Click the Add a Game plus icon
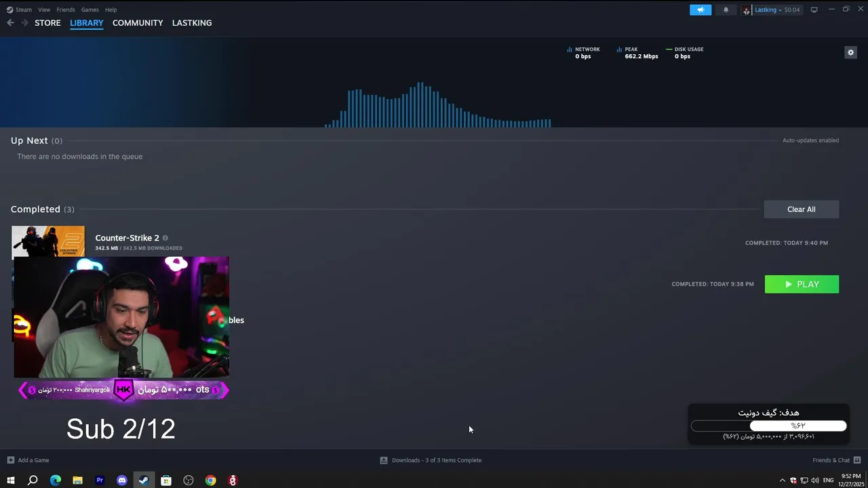 pos(10,460)
